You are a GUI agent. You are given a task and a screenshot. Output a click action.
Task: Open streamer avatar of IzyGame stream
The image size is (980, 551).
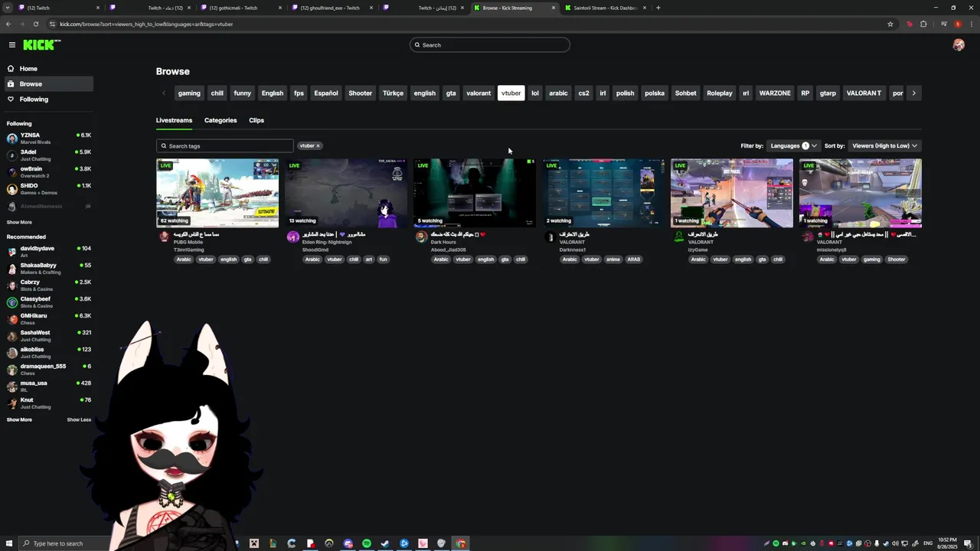678,237
